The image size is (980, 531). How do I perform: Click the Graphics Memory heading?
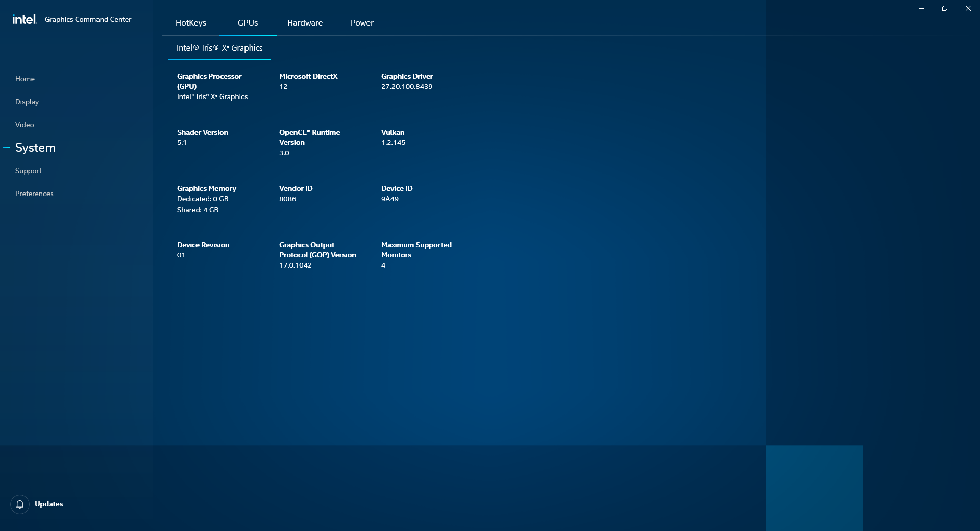(207, 188)
